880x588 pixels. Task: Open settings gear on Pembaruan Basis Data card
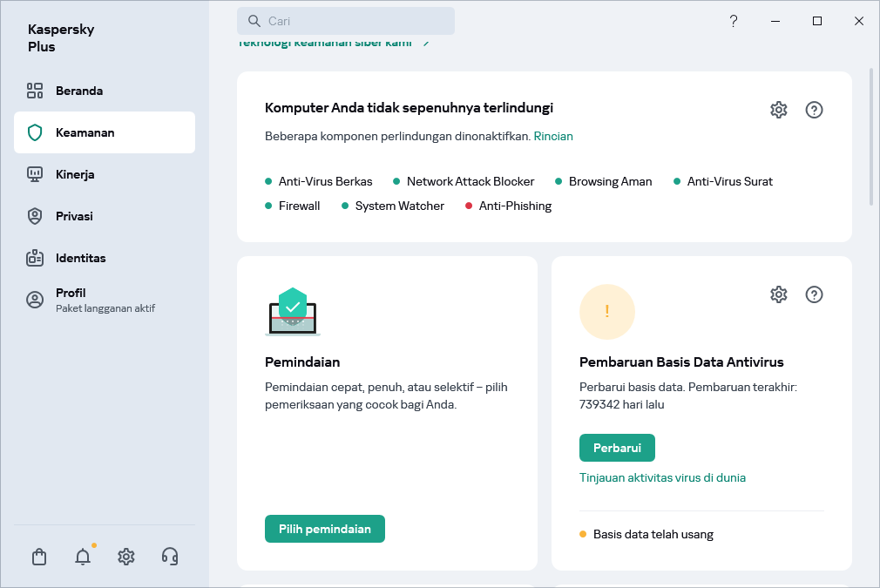pyautogui.click(x=778, y=294)
